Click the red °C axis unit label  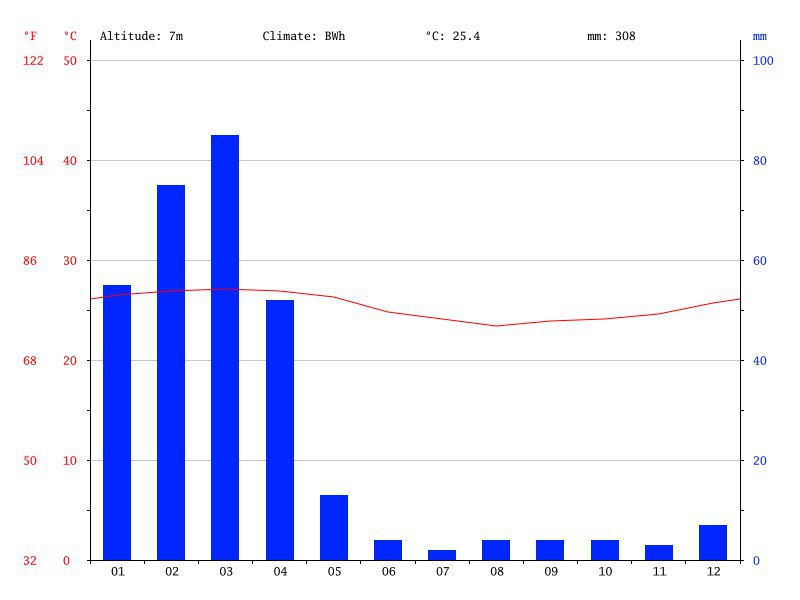coord(70,36)
